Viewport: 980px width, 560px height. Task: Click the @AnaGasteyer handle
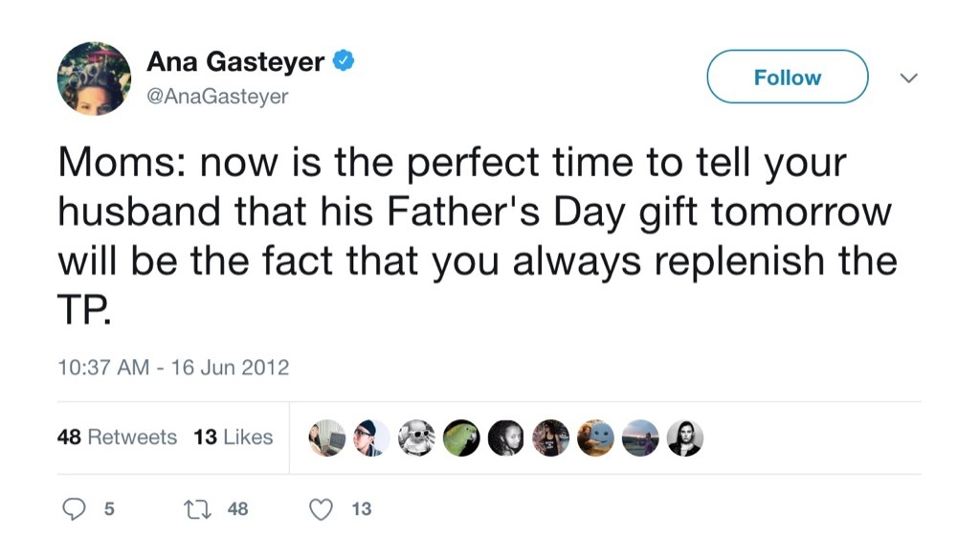tap(218, 96)
